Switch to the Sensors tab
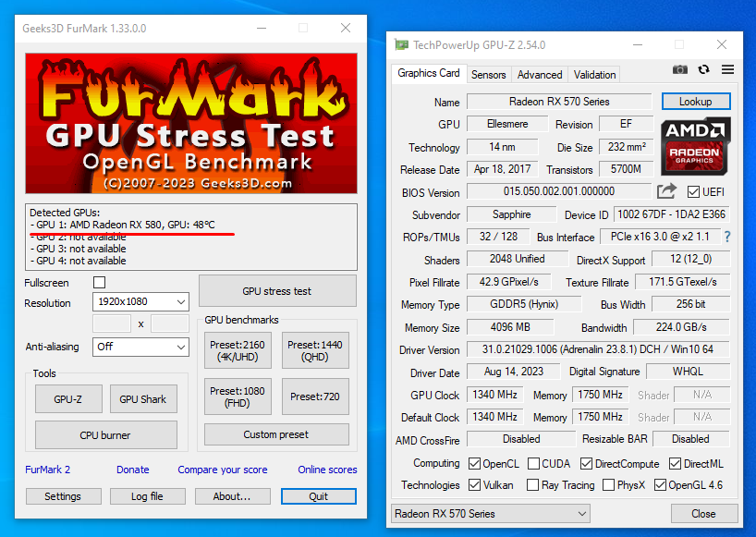This screenshot has width=756, height=537. (488, 75)
